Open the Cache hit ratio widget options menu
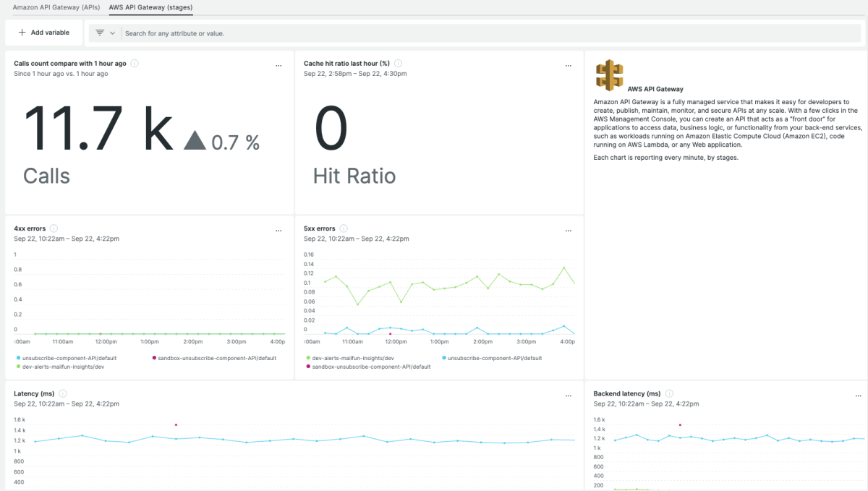The height and width of the screenshot is (491, 868). [x=569, y=66]
